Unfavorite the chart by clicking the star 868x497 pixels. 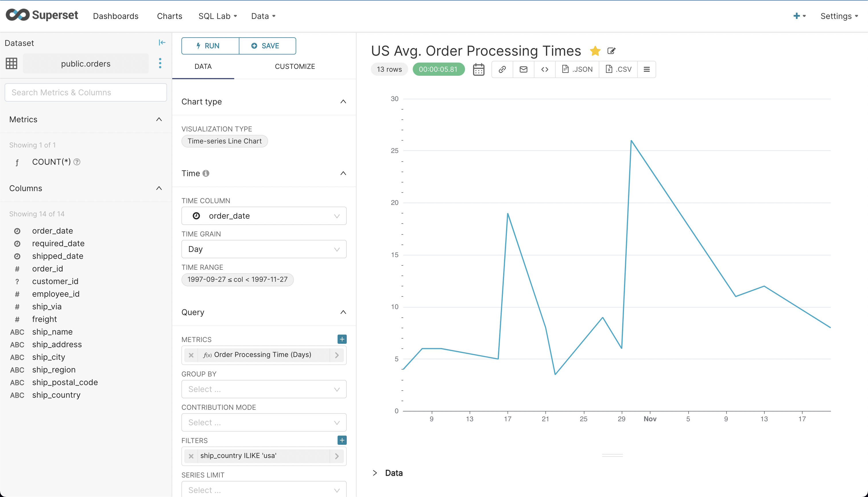tap(595, 51)
